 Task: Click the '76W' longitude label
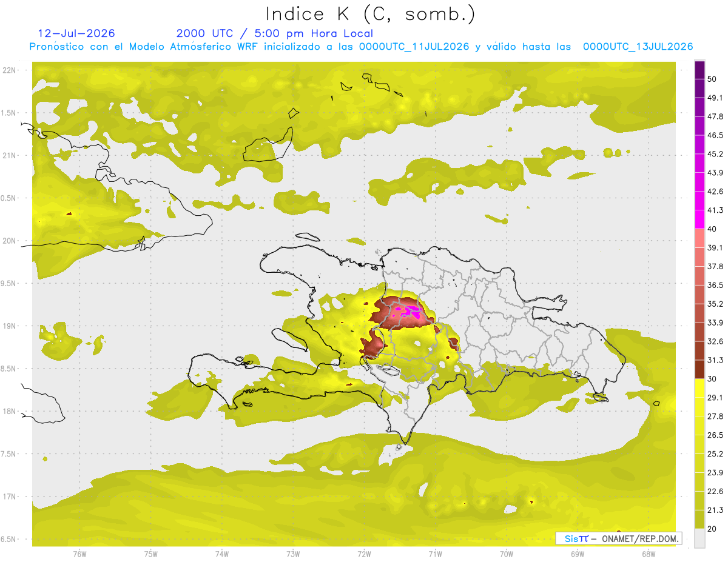tap(79, 554)
